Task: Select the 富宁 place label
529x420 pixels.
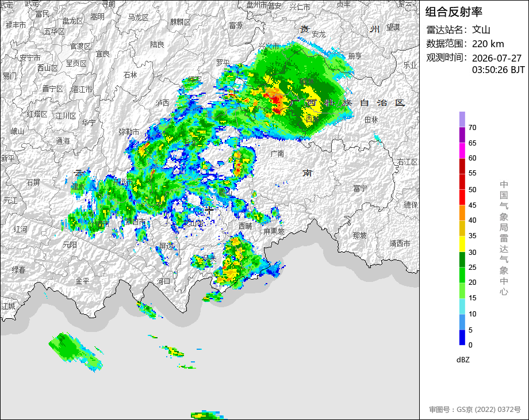Action: [x=360, y=188]
